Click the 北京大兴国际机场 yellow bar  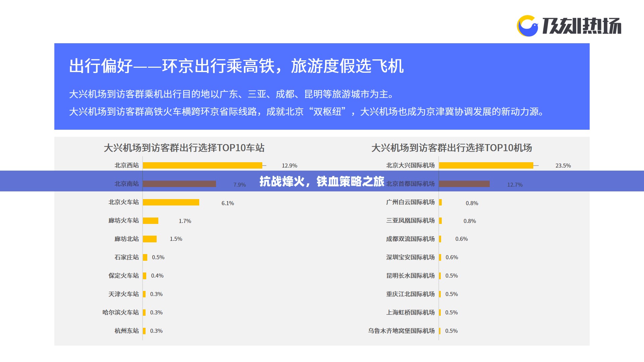point(486,165)
